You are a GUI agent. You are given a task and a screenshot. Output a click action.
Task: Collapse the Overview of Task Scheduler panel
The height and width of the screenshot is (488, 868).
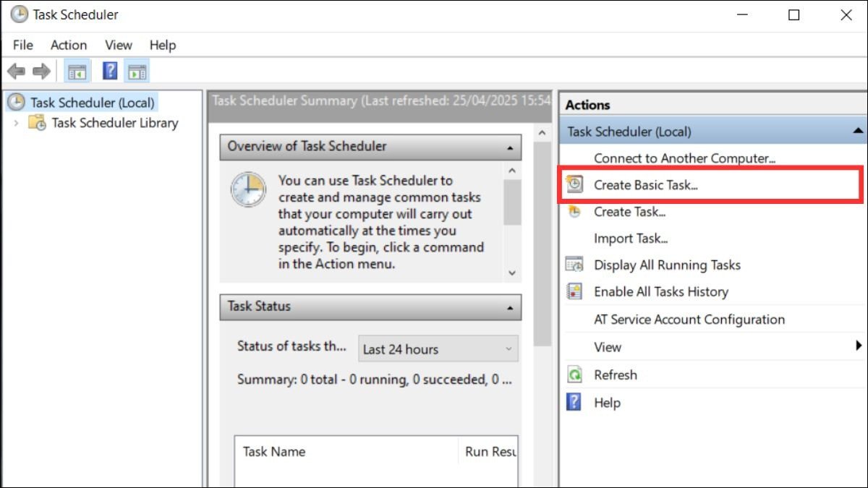click(512, 147)
